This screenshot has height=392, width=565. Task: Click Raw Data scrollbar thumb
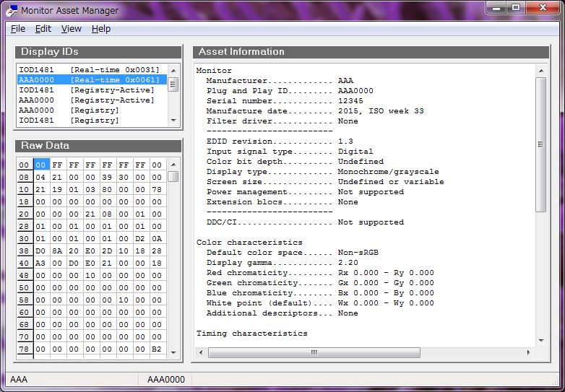click(173, 176)
